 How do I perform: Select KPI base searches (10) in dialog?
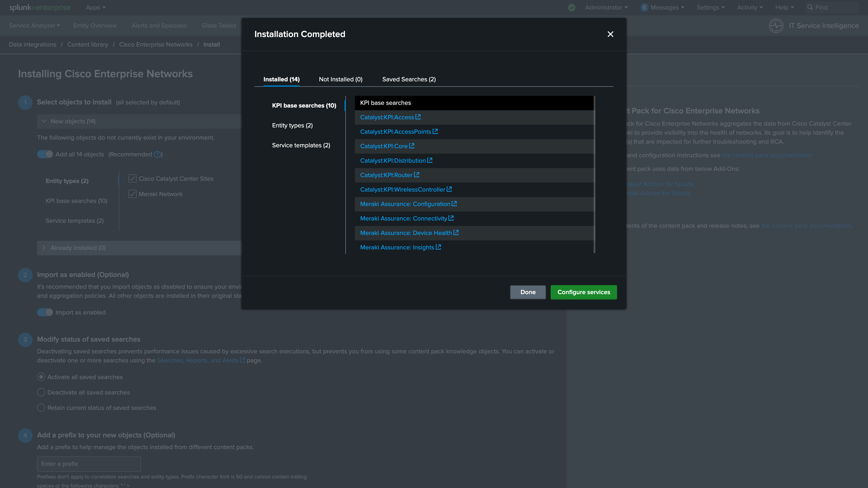[x=304, y=106]
